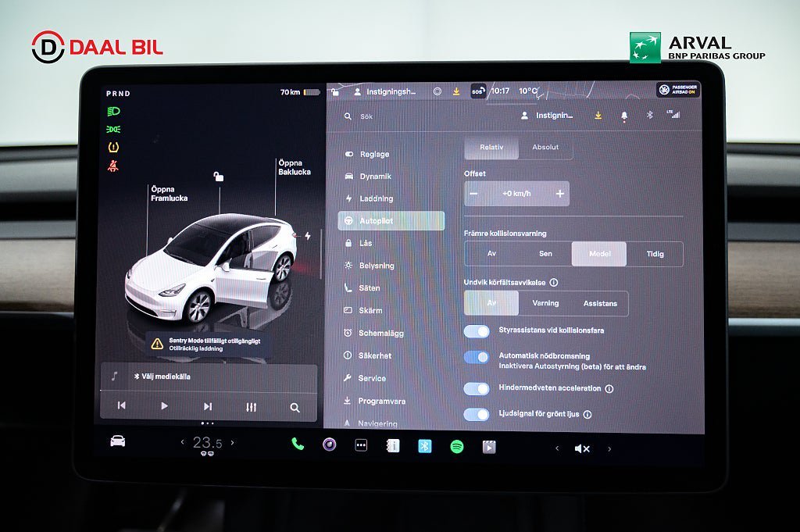Open the all apps three-dot launcher
The width and height of the screenshot is (800, 532).
point(361,445)
